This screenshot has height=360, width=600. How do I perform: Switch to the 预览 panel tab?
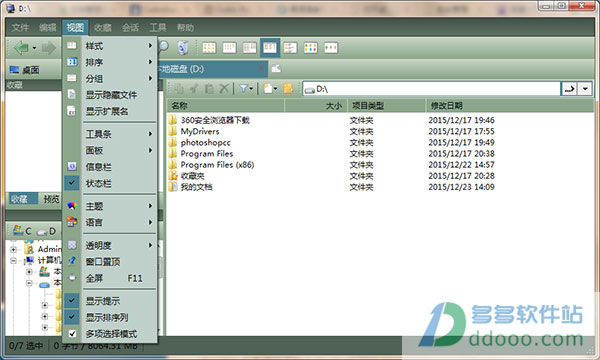(51, 199)
